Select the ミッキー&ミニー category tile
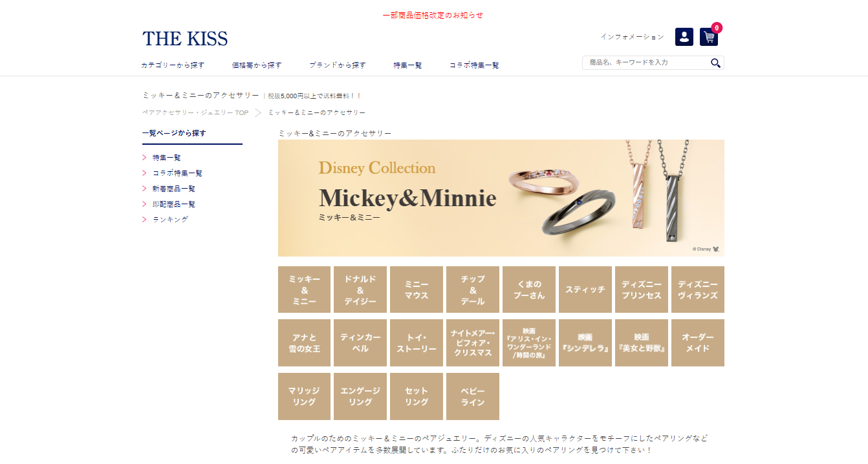 click(304, 290)
